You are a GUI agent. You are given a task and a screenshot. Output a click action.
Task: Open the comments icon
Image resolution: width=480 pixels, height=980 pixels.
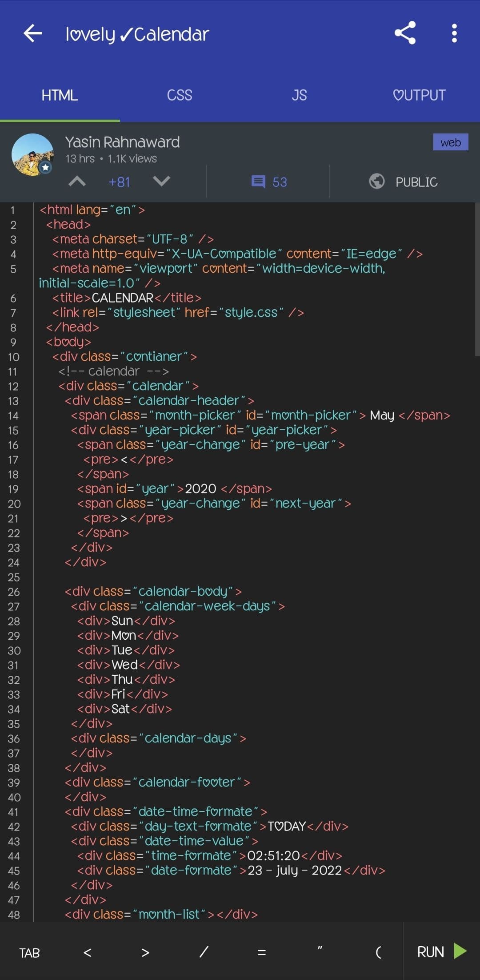pyautogui.click(x=258, y=181)
